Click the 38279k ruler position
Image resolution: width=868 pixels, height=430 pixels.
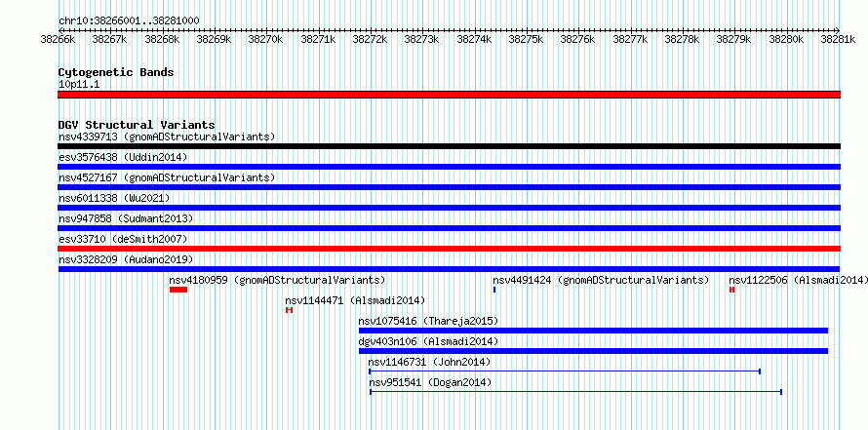tap(734, 39)
